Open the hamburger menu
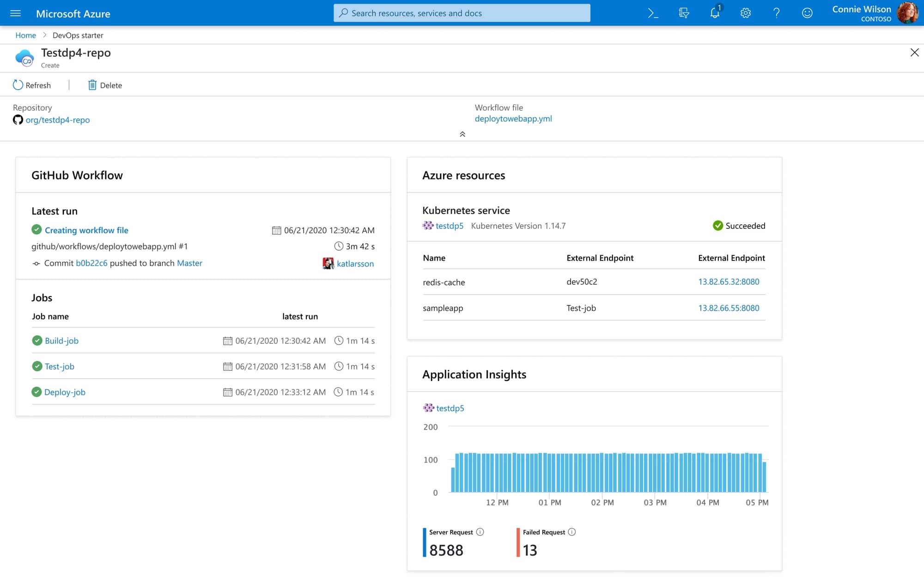 15,13
